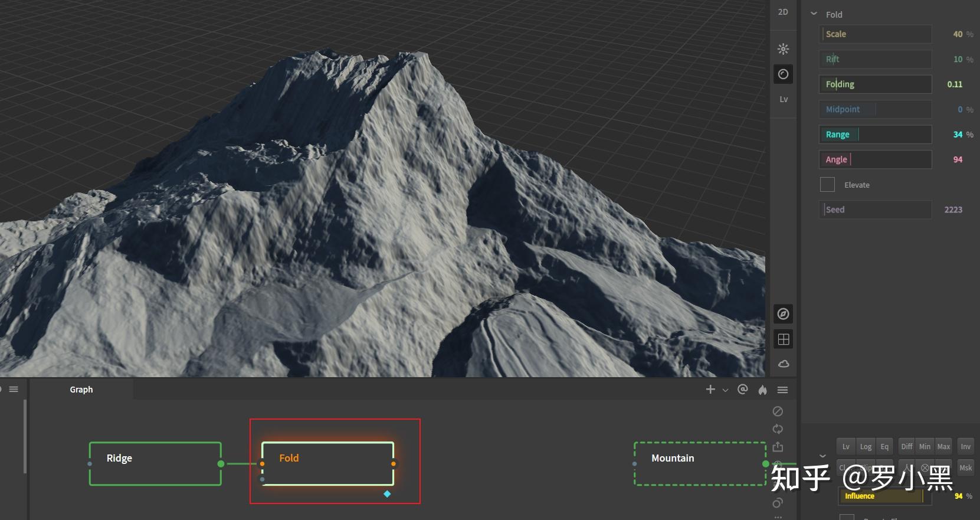
Task: Open the graph panel hamburger menu
Action: coord(782,390)
